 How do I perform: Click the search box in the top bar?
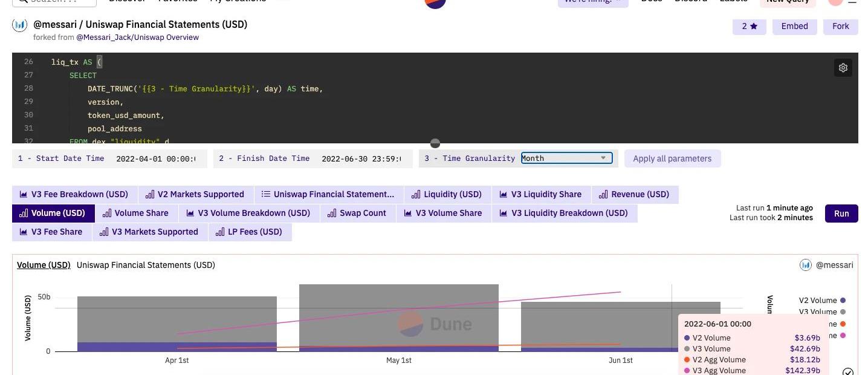(53, 2)
